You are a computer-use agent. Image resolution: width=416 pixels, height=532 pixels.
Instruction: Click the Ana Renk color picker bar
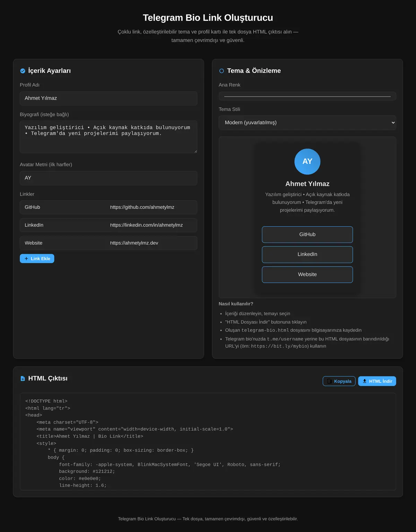307,96
